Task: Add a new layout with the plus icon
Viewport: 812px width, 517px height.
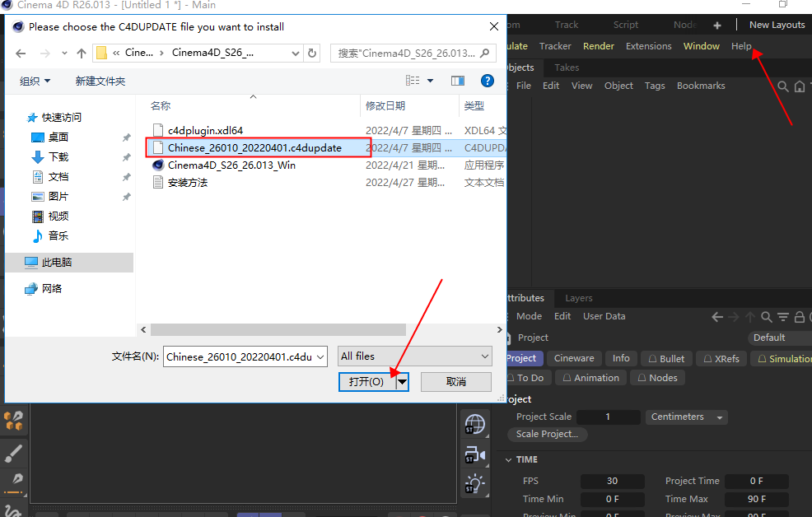Action: (x=717, y=25)
